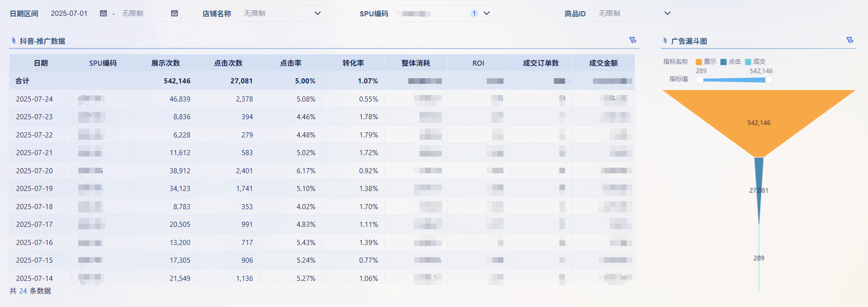Click the 整体消耗 column header

click(416, 63)
